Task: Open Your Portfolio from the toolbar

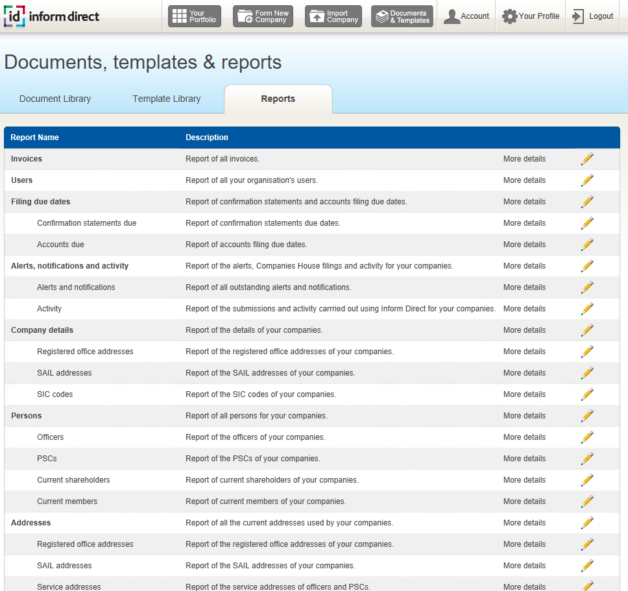Action: click(192, 16)
